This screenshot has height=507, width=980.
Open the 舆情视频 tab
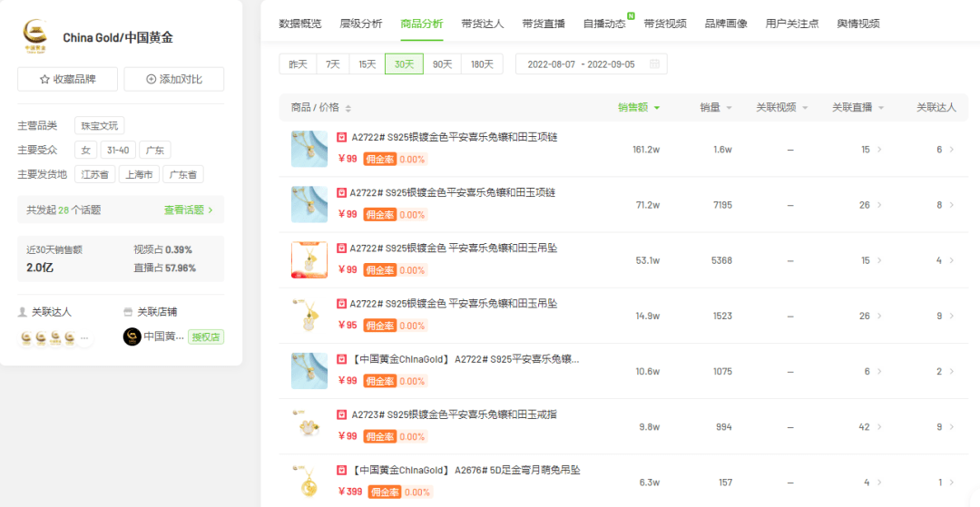(x=858, y=24)
